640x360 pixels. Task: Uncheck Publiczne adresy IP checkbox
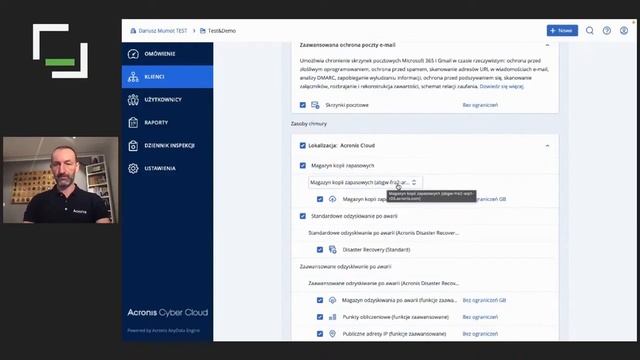coord(320,334)
